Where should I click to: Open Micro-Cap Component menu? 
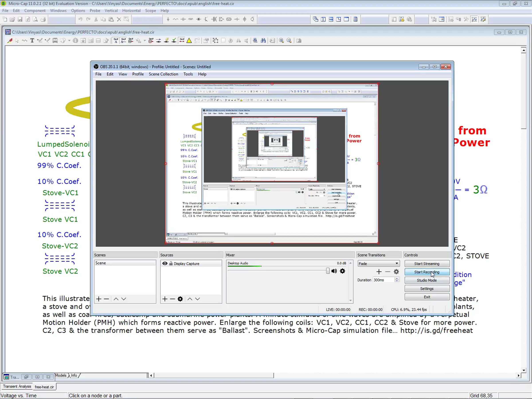pyautogui.click(x=35, y=11)
